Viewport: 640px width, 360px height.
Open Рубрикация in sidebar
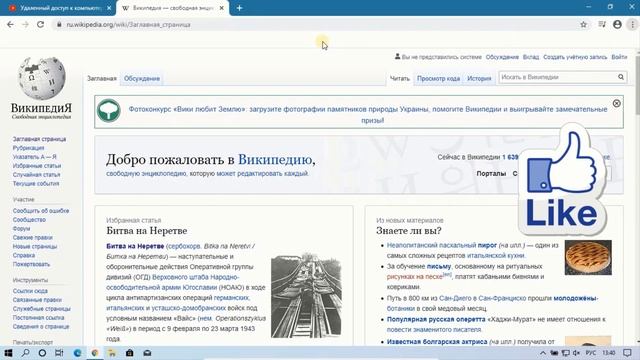[28, 148]
